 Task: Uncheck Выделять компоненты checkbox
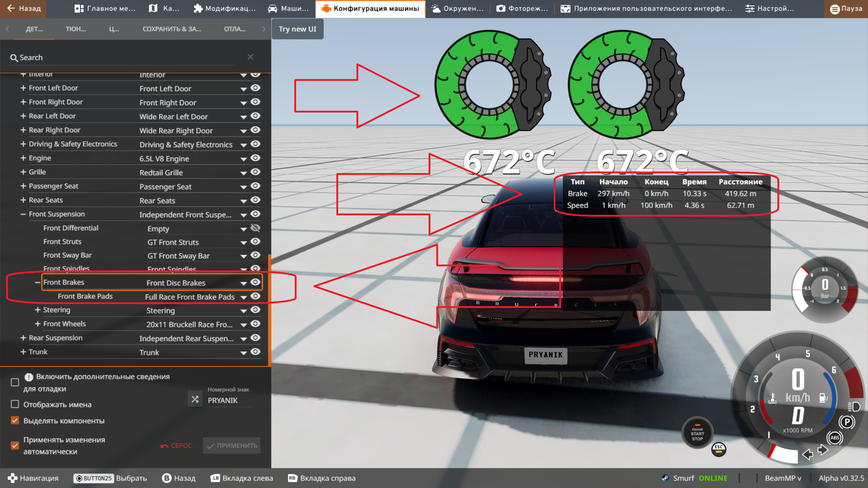point(15,420)
